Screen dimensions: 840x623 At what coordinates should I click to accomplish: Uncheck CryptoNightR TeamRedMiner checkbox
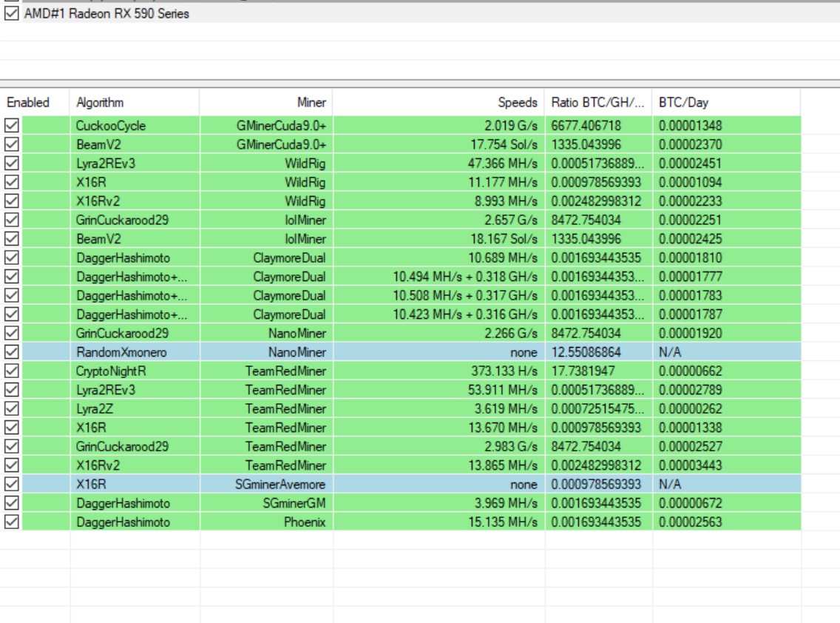11,371
